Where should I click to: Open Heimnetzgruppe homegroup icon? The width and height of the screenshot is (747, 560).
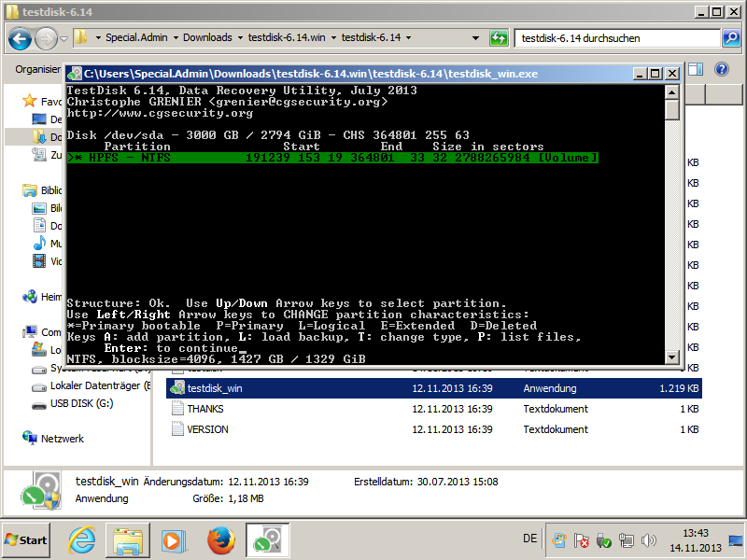[x=30, y=297]
